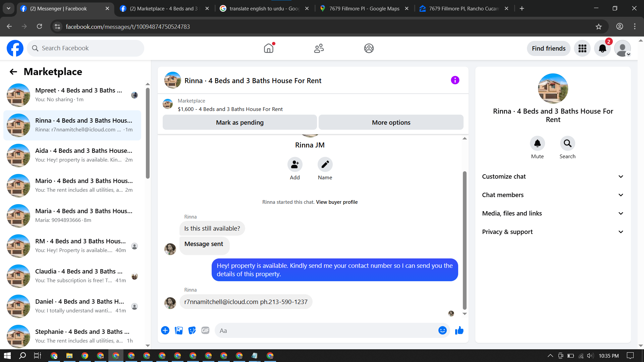Click the chat messages scrollbar
The image size is (644, 362).
click(465, 240)
